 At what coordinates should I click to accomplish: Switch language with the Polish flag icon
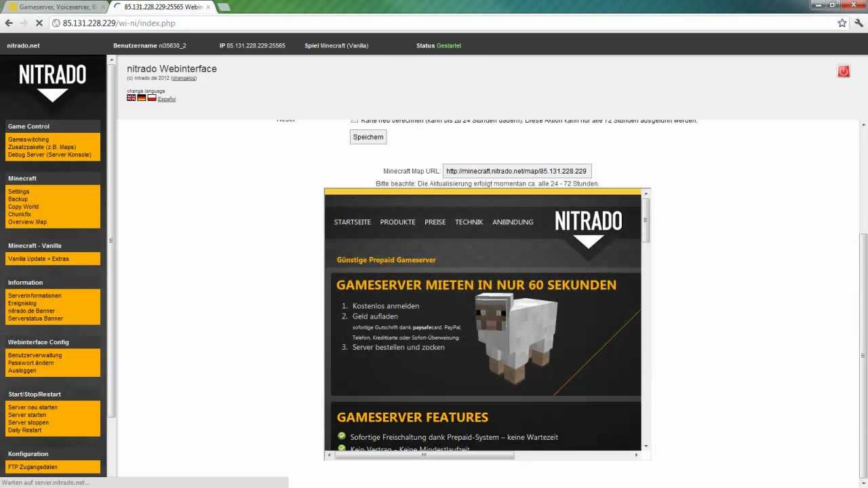tap(152, 98)
